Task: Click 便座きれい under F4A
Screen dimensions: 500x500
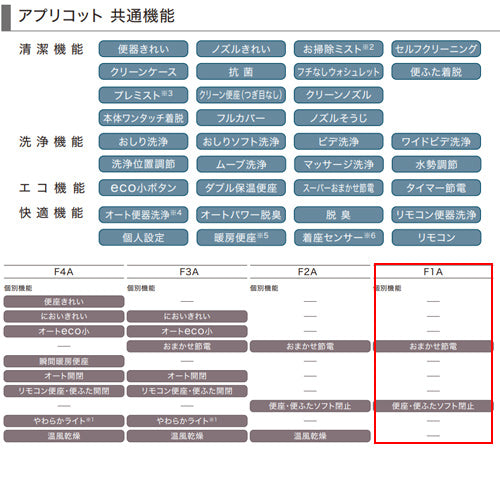Action: [64, 302]
